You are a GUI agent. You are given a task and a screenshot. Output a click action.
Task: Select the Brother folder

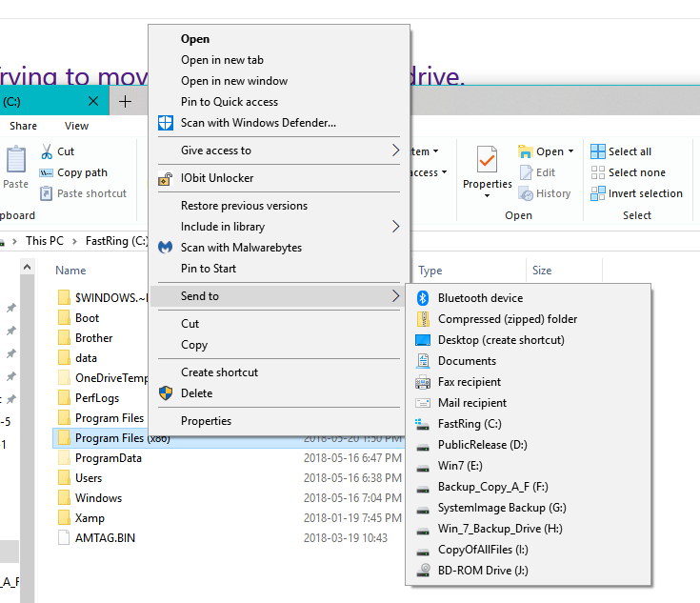[x=93, y=338]
